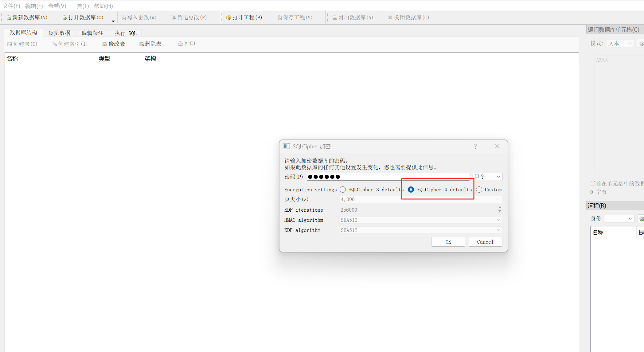Open the 查看(V) menu
Image resolution: width=644 pixels, height=352 pixels.
pyautogui.click(x=57, y=6)
